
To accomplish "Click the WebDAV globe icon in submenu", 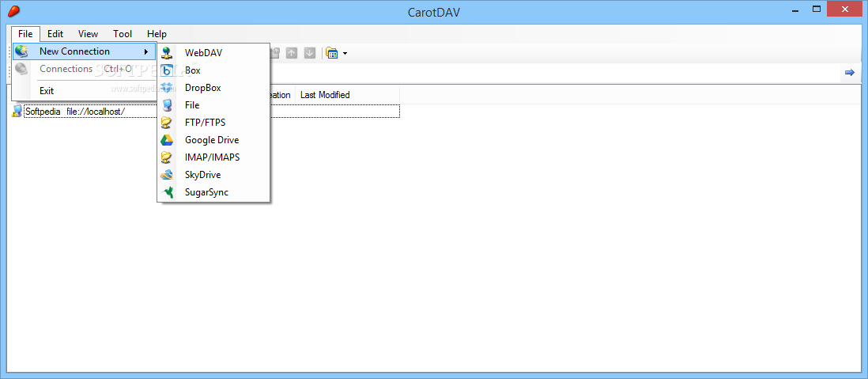I will point(167,53).
